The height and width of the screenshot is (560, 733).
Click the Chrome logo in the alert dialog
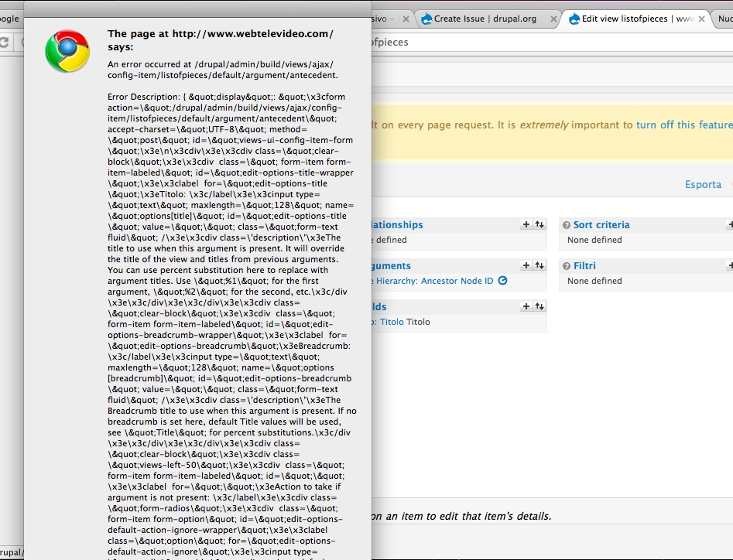pos(67,51)
